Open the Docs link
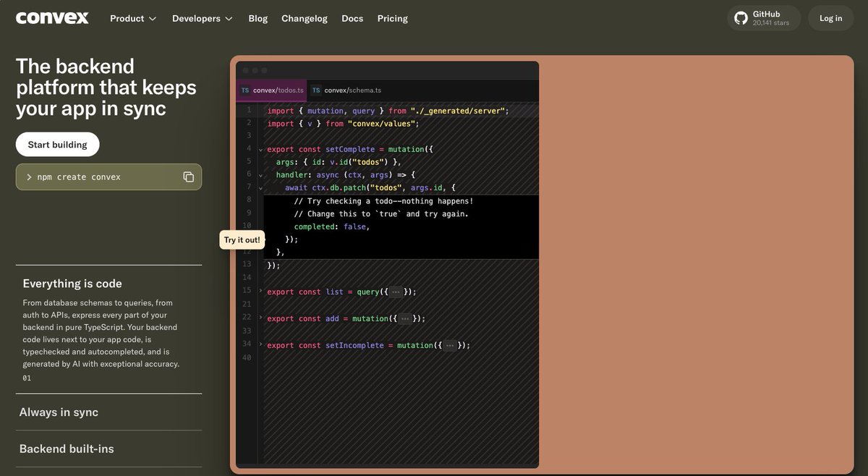This screenshot has height=476, width=868. (x=352, y=18)
